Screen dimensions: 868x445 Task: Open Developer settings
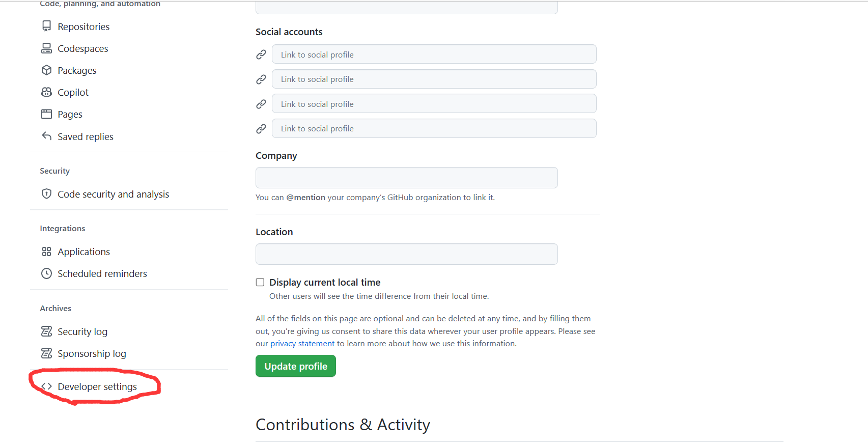(x=97, y=386)
